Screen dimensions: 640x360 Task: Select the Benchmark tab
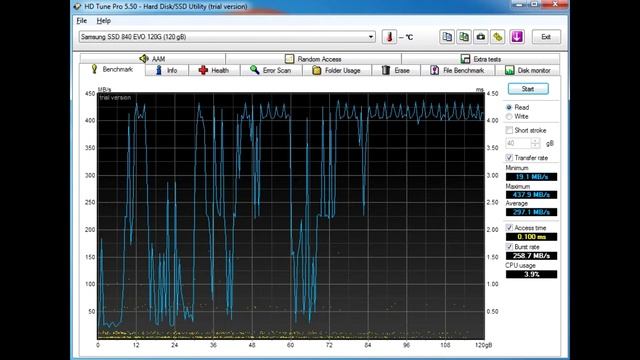pyautogui.click(x=112, y=69)
